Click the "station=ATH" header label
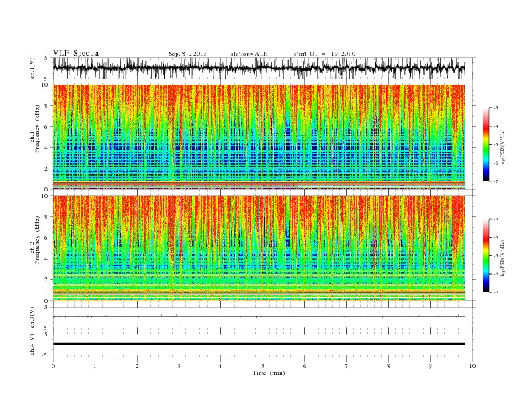The width and height of the screenshot is (532, 411). click(249, 54)
